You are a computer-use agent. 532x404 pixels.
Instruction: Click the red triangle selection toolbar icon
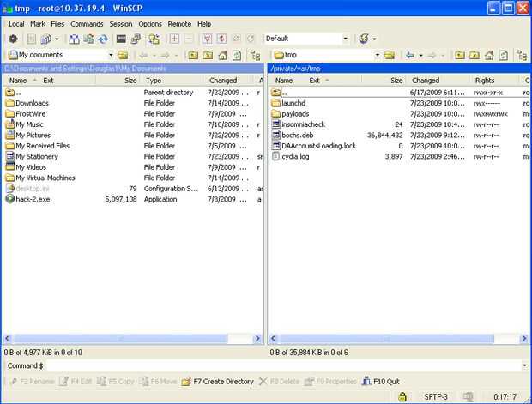tap(207, 39)
